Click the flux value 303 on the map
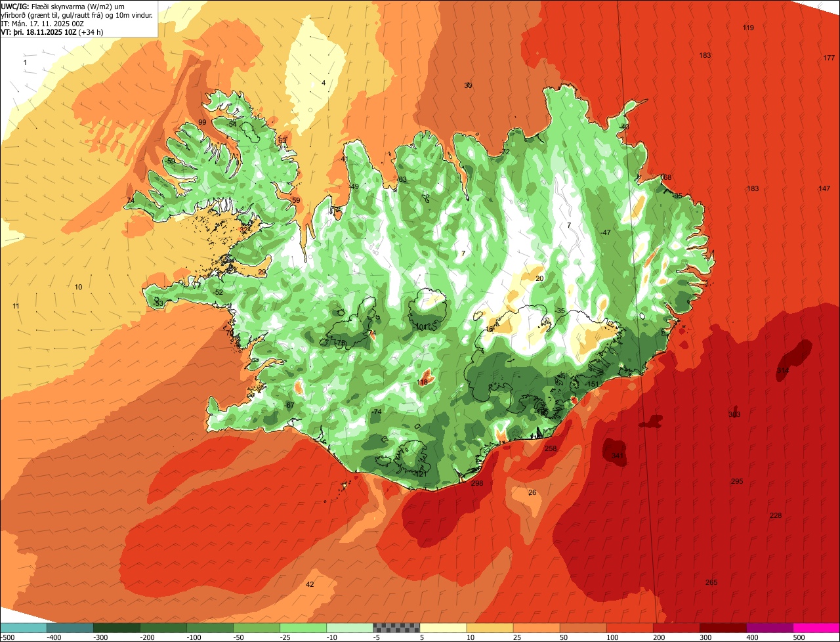Image resolution: width=840 pixels, height=642 pixels. coord(734,415)
